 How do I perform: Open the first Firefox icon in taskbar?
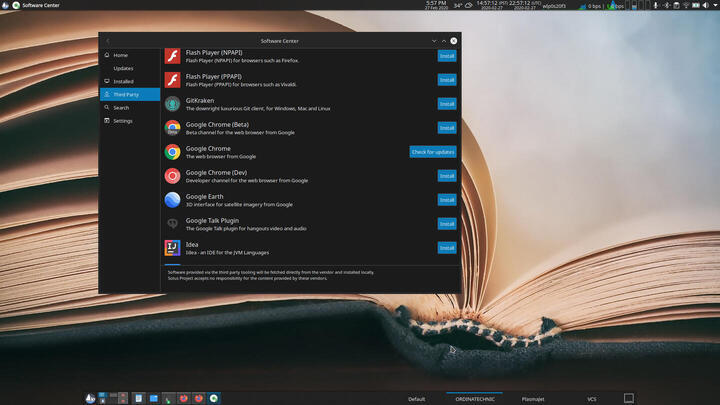(x=184, y=398)
